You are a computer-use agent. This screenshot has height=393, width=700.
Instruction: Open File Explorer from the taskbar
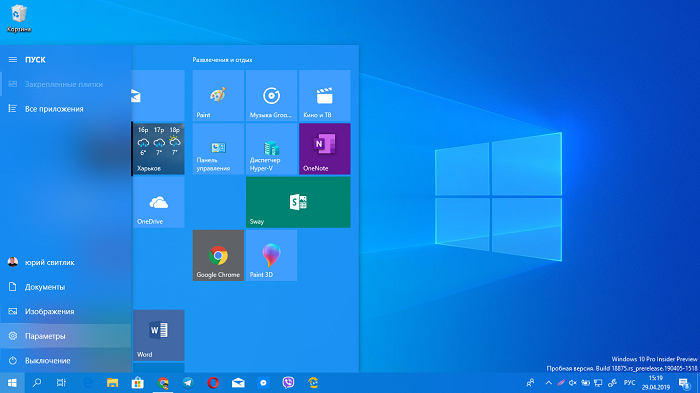click(x=112, y=383)
